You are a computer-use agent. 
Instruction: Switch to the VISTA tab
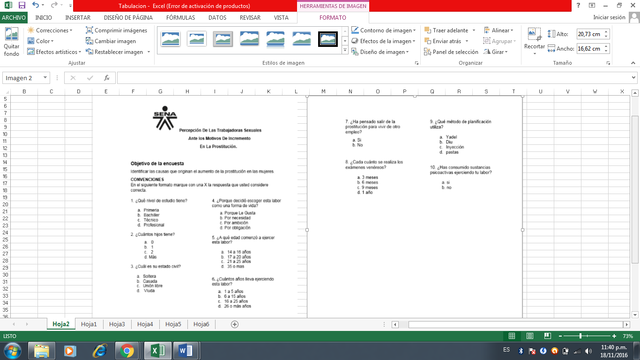(281, 18)
